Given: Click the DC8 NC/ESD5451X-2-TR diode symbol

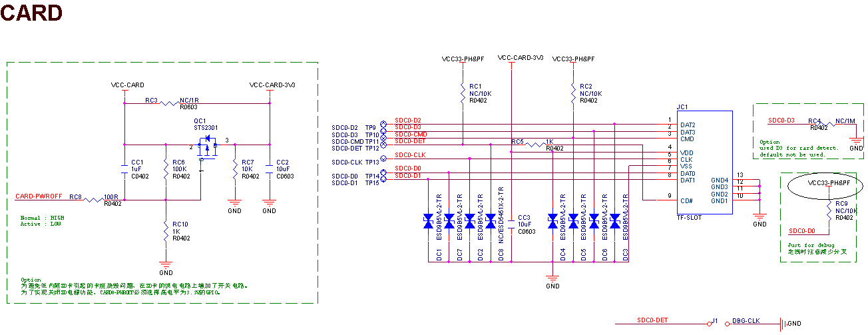Looking at the screenshot, I should coord(490,221).
